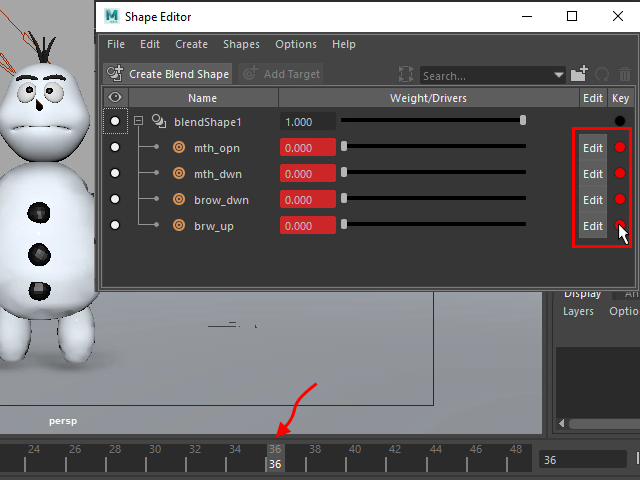Click Edit button for mth_opn
This screenshot has height=480, width=640.
593,148
